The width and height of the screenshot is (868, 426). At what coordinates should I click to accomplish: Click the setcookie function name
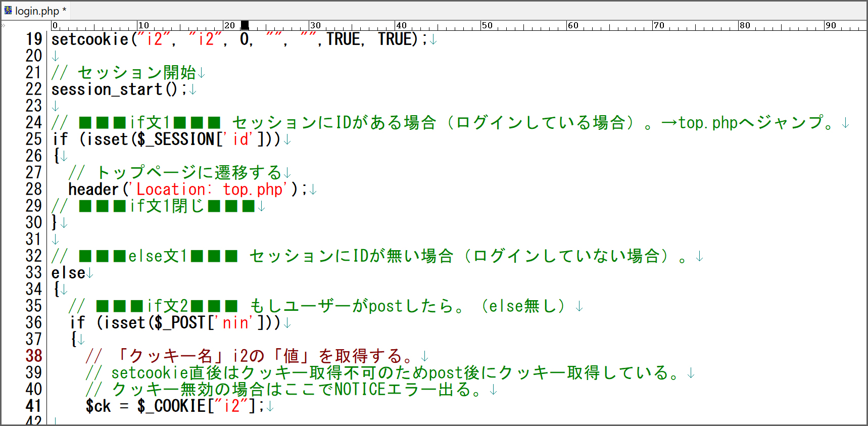point(90,39)
